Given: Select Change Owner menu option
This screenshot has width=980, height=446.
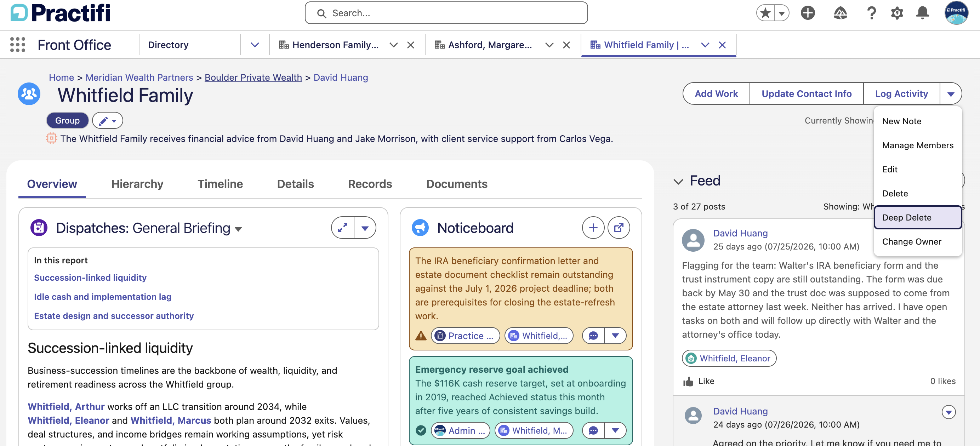Looking at the screenshot, I should coord(917,241).
